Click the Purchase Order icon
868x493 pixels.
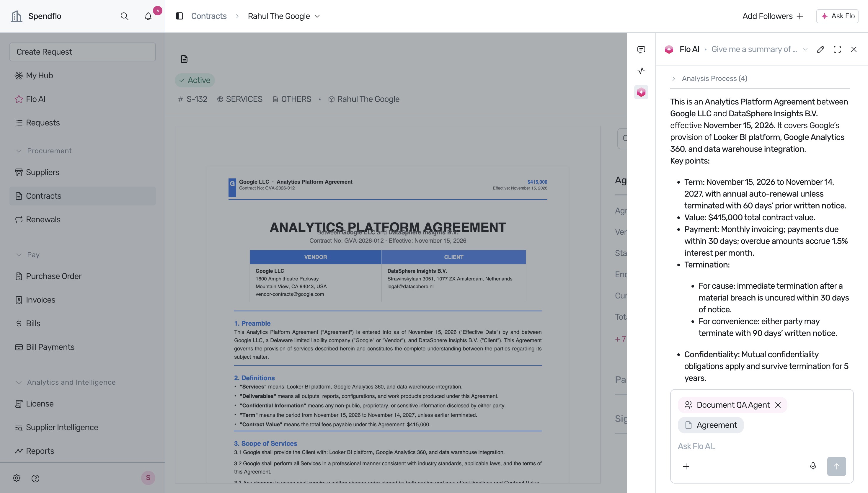tap(19, 276)
